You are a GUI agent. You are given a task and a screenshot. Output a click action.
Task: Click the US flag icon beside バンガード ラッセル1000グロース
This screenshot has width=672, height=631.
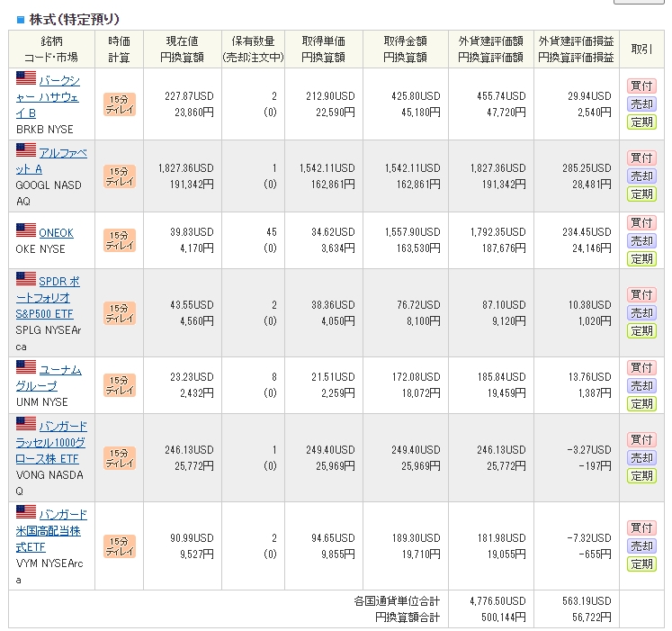click(26, 424)
